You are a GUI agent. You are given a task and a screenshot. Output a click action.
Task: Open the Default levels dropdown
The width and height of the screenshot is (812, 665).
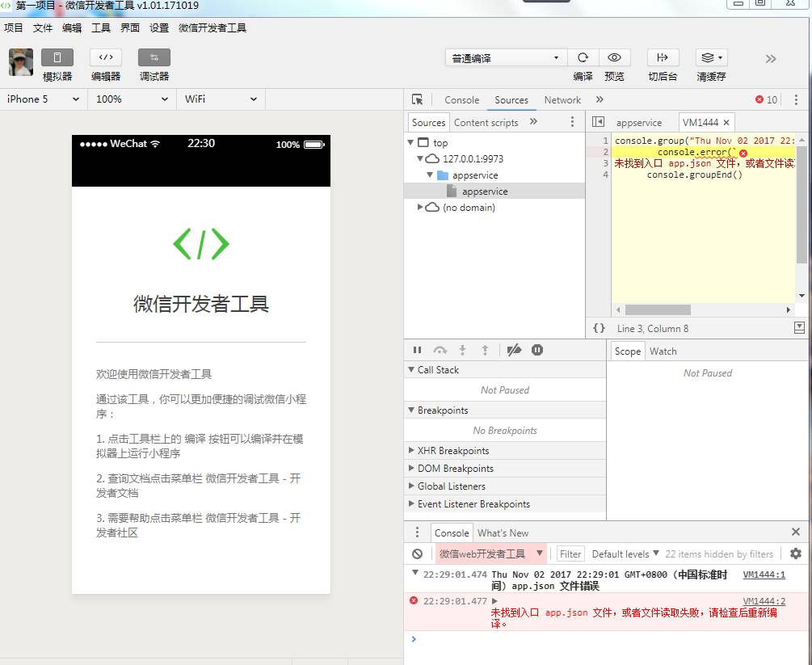coord(625,554)
